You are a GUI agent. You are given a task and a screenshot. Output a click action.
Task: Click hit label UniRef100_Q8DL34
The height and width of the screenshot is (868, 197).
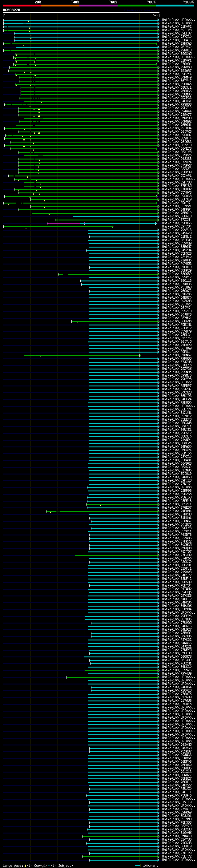click(x=177, y=335)
